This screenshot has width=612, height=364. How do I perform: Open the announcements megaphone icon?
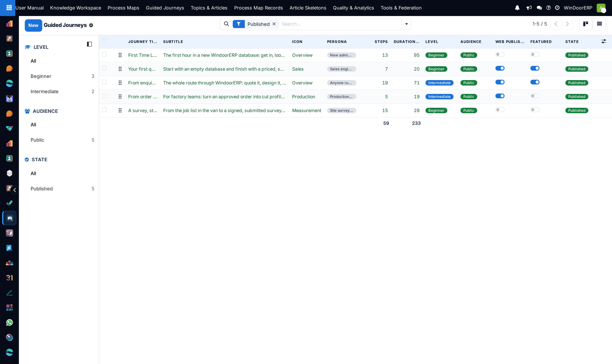coord(529,8)
